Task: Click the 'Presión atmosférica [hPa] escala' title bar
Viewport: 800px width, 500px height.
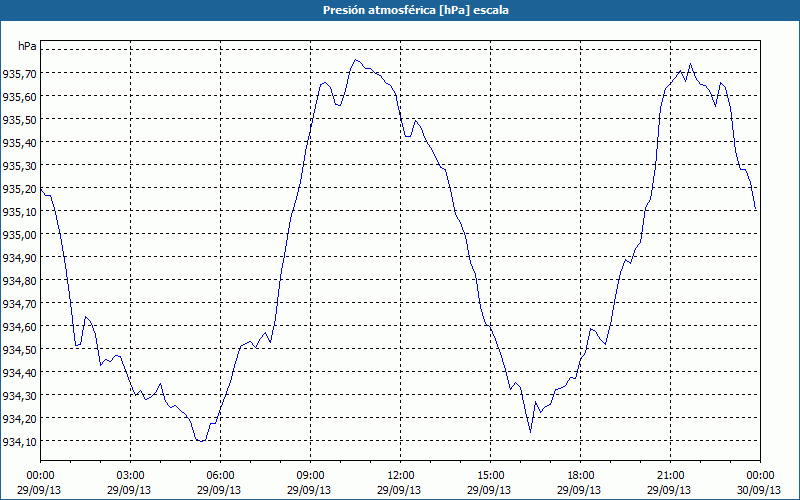Action: [x=400, y=10]
